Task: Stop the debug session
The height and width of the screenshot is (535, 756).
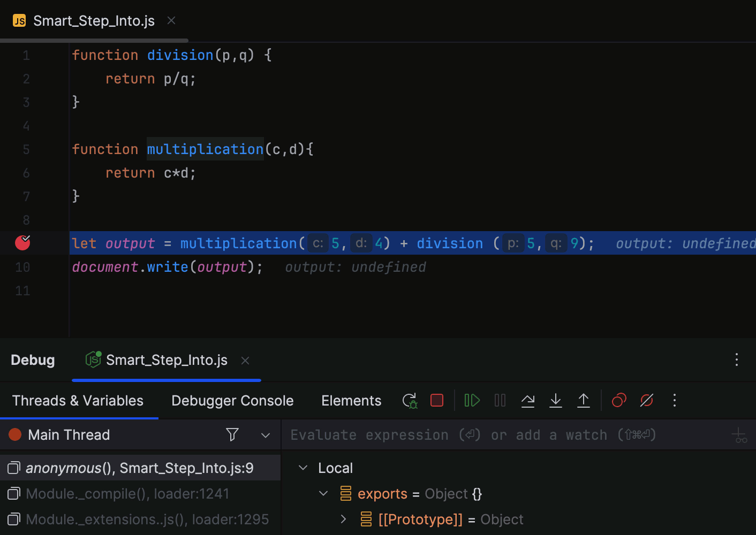Action: pyautogui.click(x=436, y=400)
